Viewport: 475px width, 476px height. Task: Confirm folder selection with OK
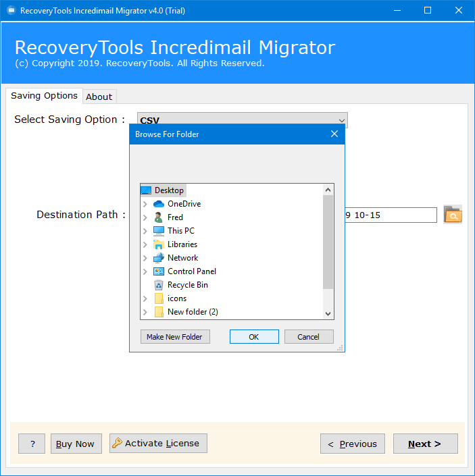point(254,337)
